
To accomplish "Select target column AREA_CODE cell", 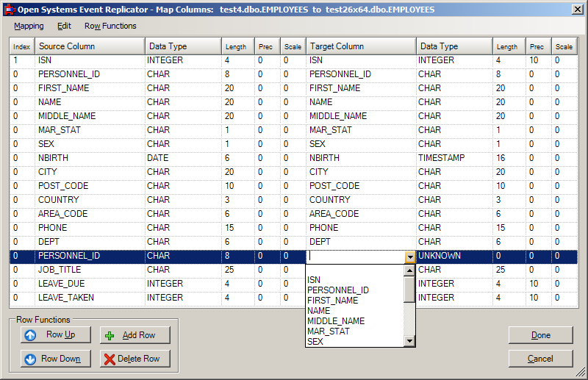I will click(x=361, y=214).
